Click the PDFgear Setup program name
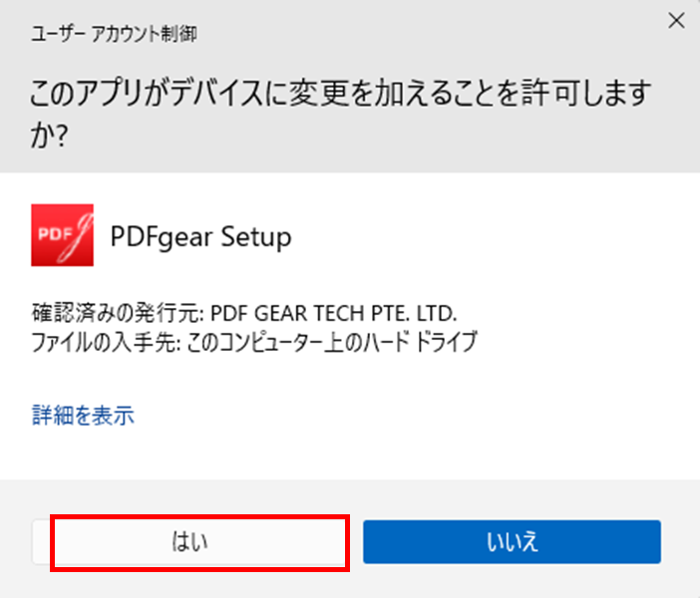Image resolution: width=700 pixels, height=598 pixels. tap(200, 236)
